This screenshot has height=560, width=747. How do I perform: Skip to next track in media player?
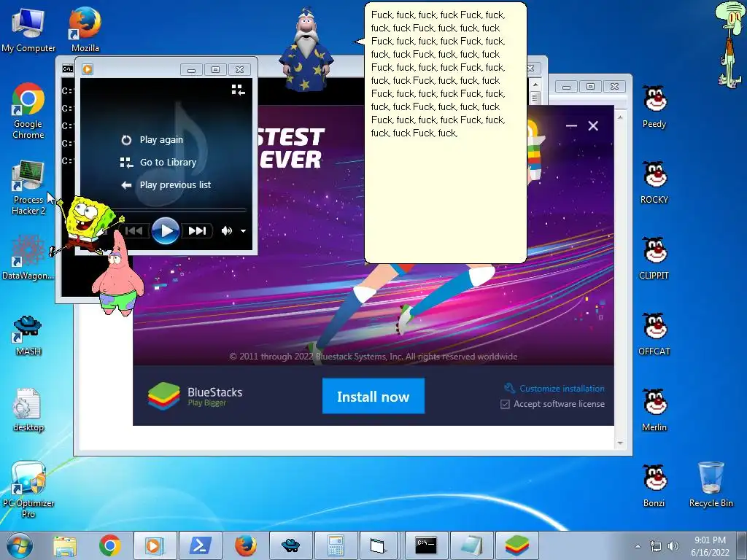[197, 231]
